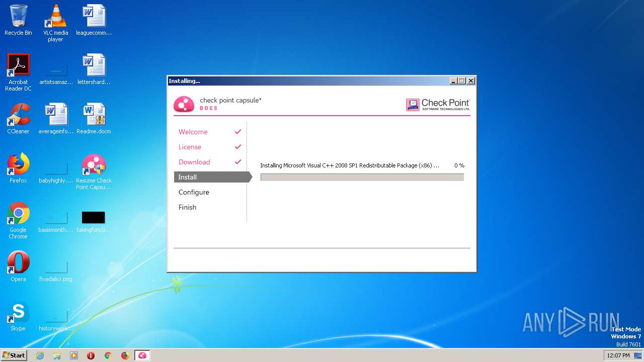
Task: Click the 0 % progress value
Action: coord(459,165)
